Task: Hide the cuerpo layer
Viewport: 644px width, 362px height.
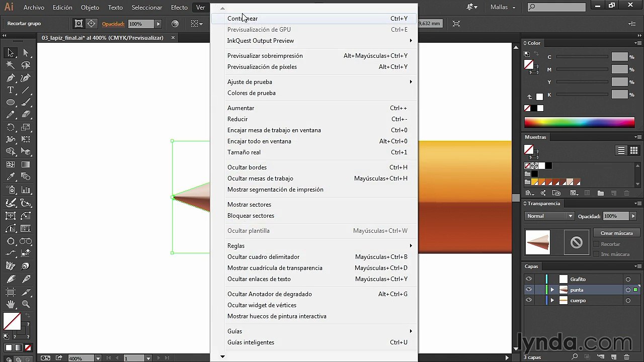Action: (529, 300)
